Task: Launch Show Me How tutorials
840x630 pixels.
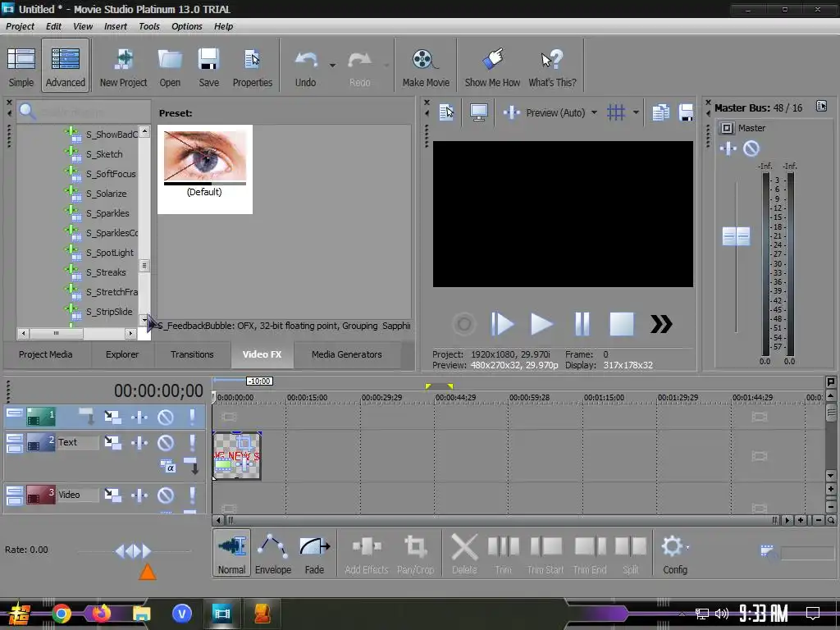Action: (492, 67)
